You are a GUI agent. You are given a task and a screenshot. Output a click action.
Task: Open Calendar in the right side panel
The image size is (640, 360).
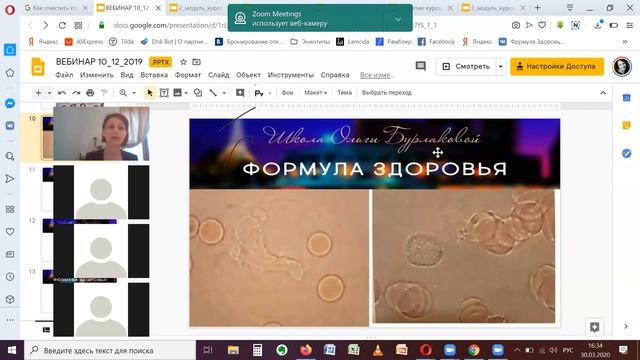627,98
